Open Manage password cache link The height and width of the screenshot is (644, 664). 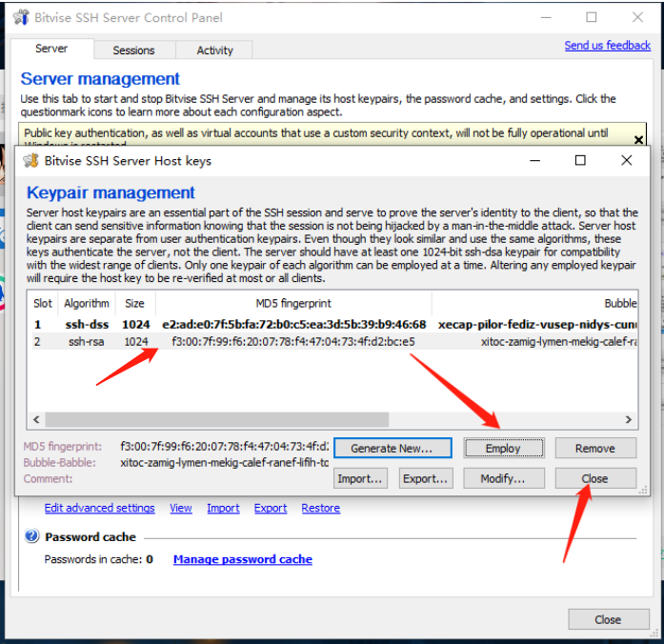[243, 559]
